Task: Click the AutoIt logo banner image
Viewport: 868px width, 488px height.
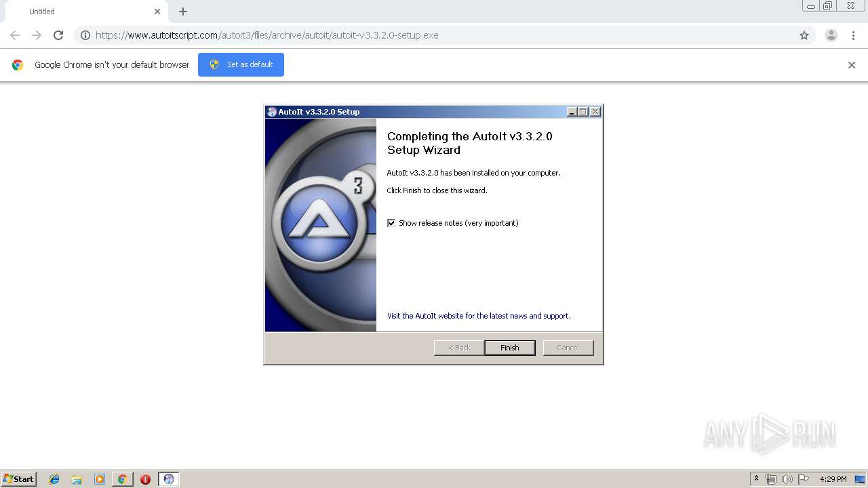Action: tap(321, 225)
